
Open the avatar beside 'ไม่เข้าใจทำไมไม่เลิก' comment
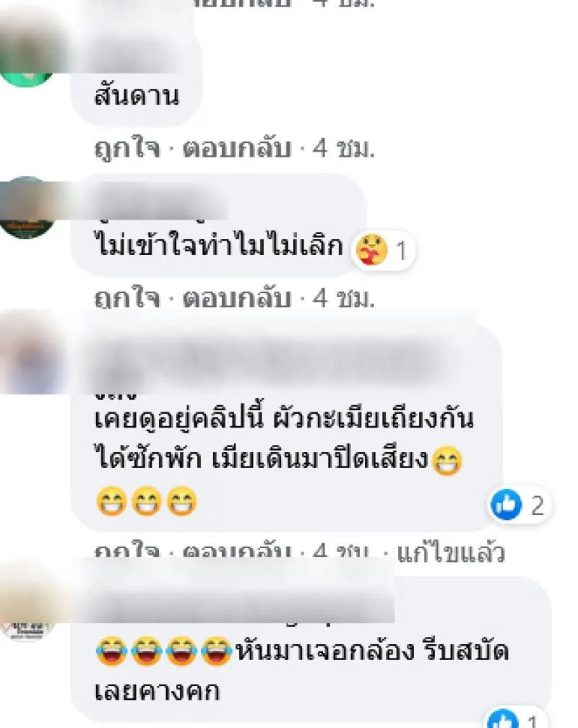click(28, 207)
